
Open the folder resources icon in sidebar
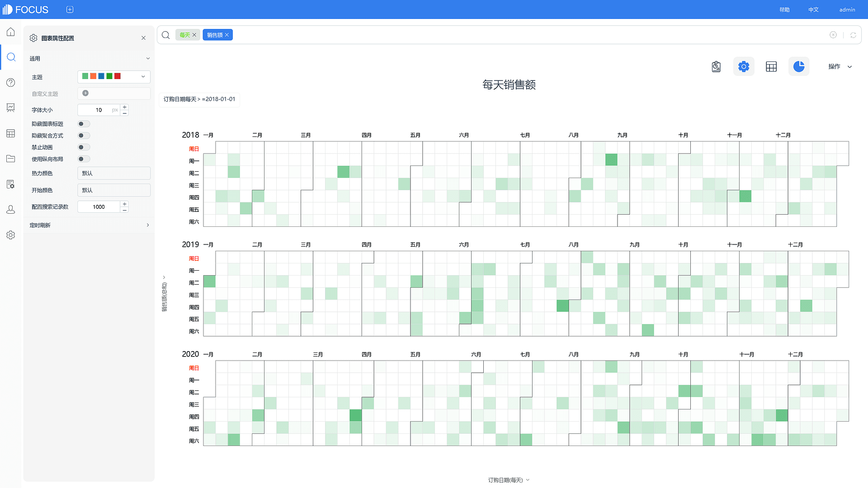(x=11, y=159)
